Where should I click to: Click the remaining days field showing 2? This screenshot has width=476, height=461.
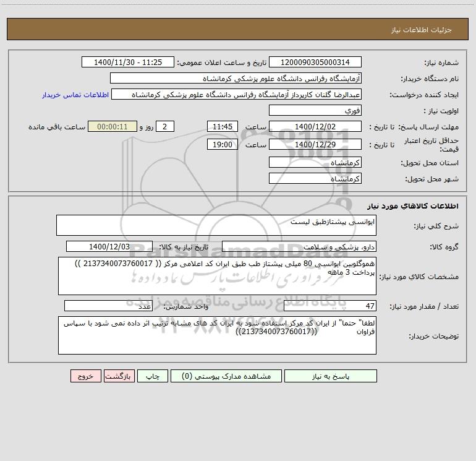pos(165,126)
